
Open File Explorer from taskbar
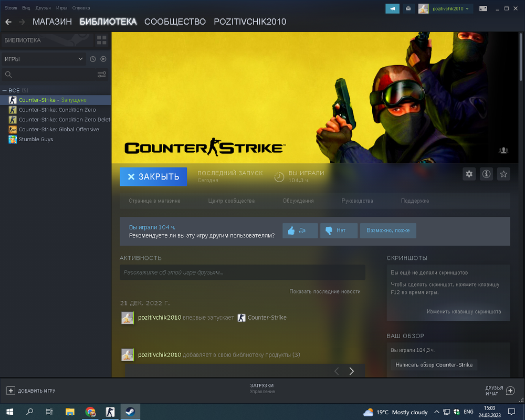coord(70,412)
